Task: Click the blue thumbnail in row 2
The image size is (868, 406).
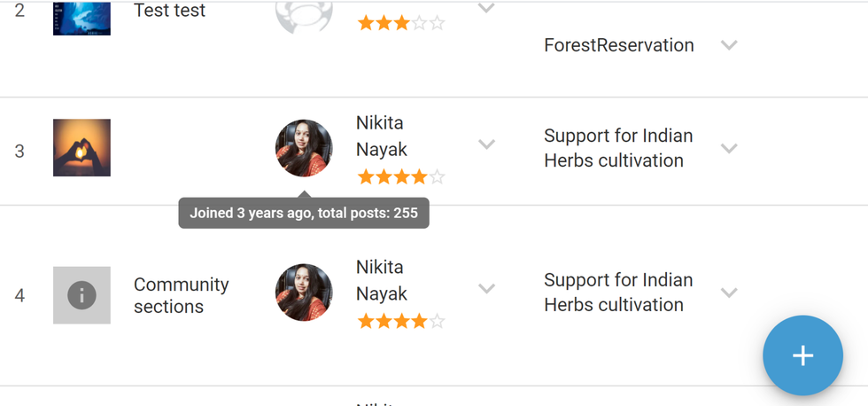Action: click(81, 18)
